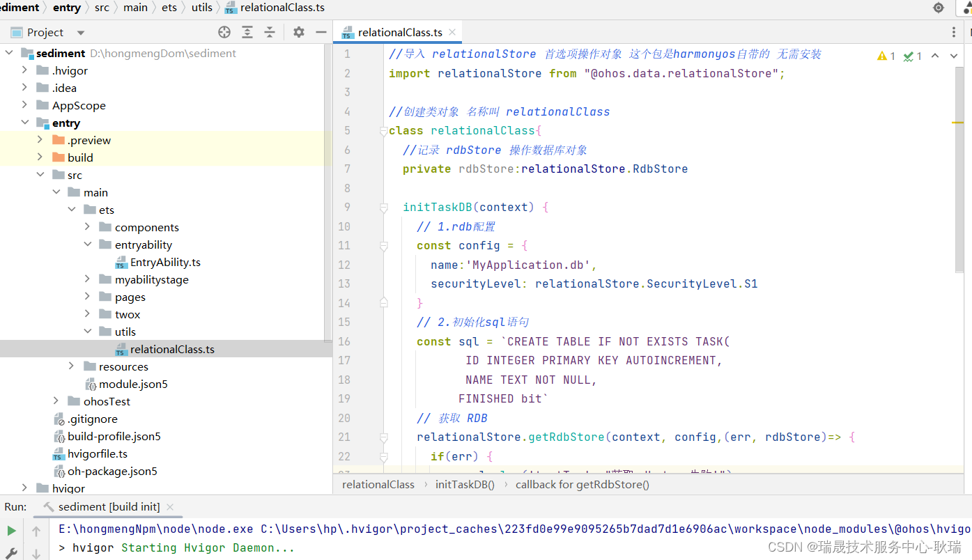Viewport: 972px width, 560px height.
Task: Close the relationalClass.ts editor tab
Action: pyautogui.click(x=452, y=32)
